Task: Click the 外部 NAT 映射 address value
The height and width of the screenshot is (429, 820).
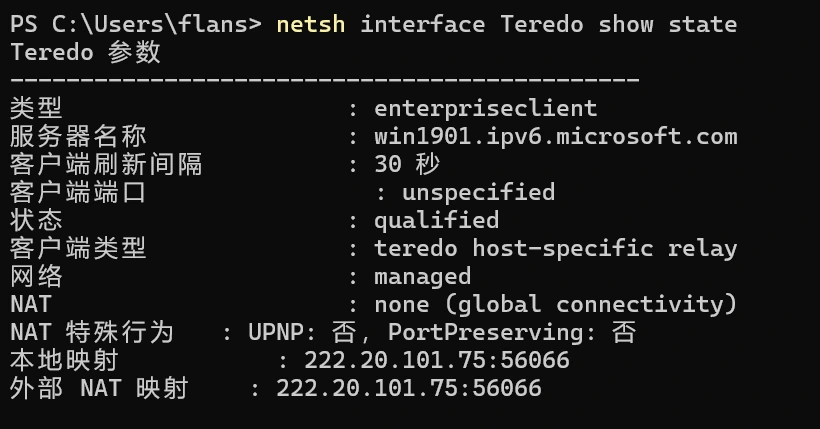Action: coord(409,388)
